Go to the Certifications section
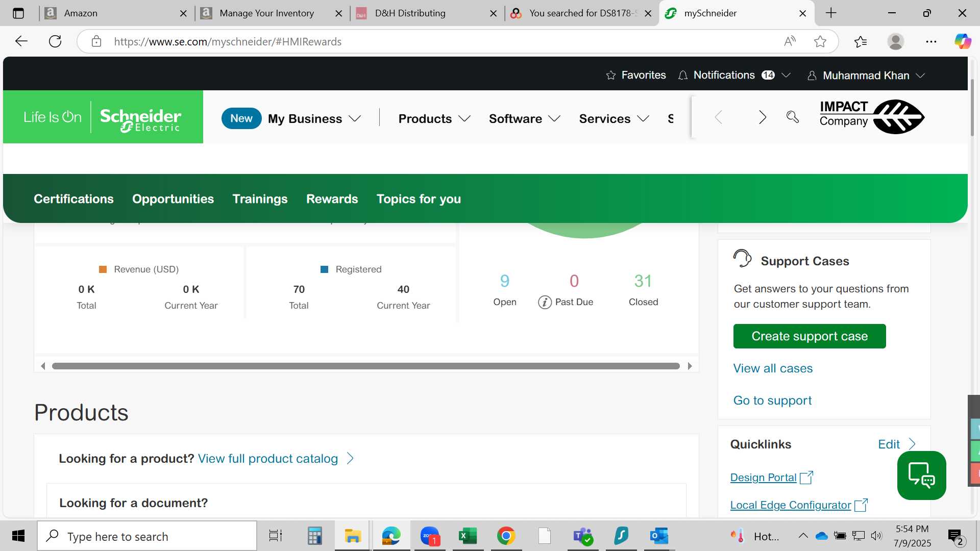980x551 pixels. pyautogui.click(x=73, y=199)
